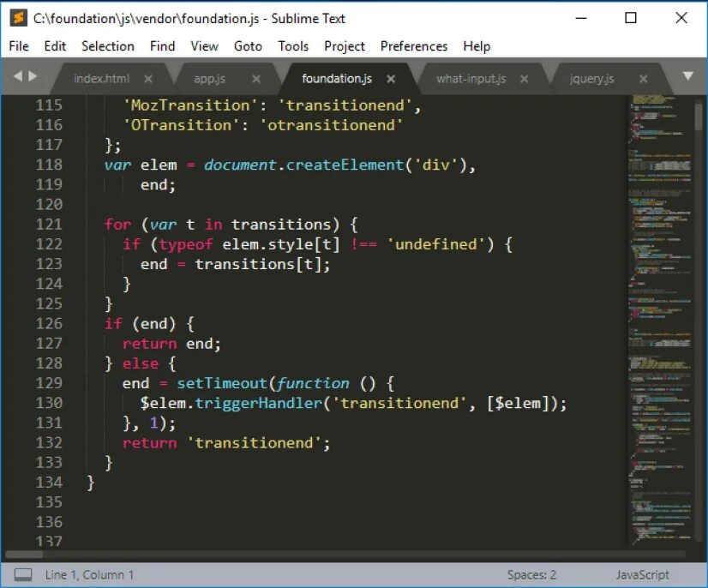Switch to the app.js tab
This screenshot has height=588, width=708.
pyautogui.click(x=209, y=79)
